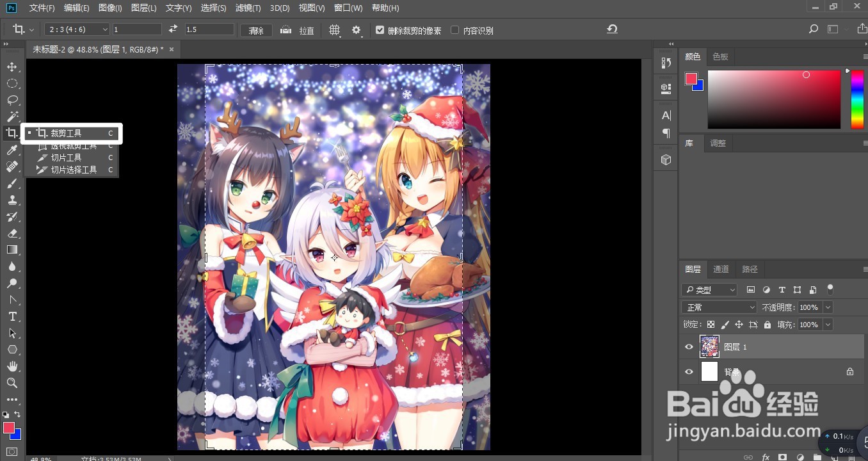Open the 文件(F) menu
The image size is (868, 461).
tap(42, 8)
